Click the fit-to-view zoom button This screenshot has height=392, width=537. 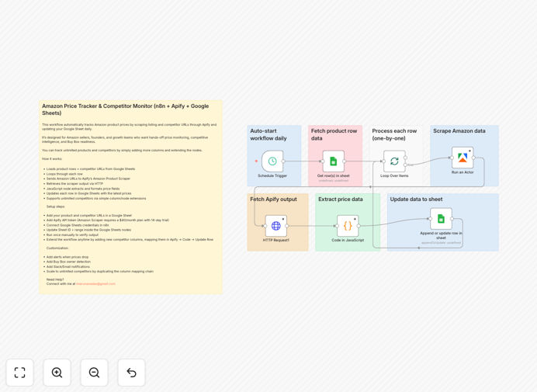20,373
